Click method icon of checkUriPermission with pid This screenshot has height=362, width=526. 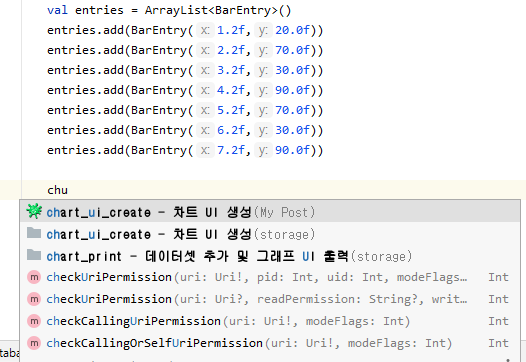tap(34, 277)
